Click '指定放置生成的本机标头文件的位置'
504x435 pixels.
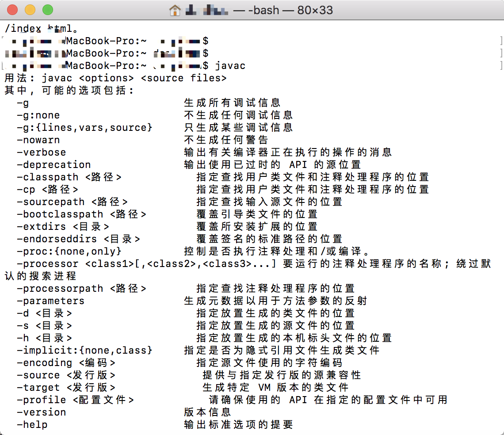click(x=294, y=338)
